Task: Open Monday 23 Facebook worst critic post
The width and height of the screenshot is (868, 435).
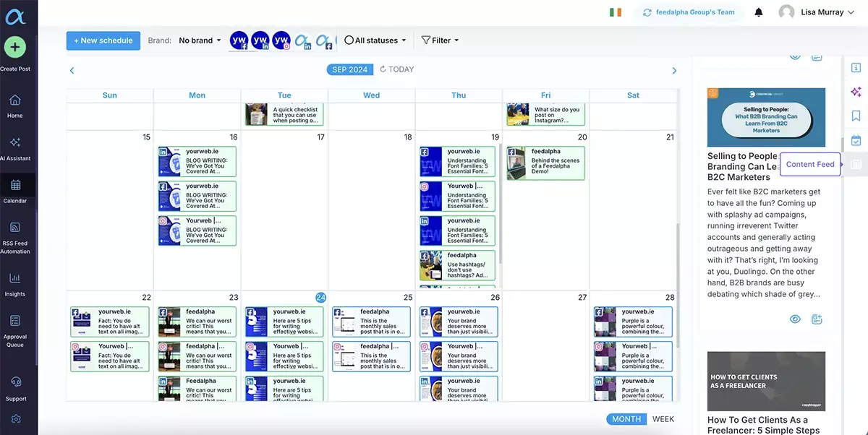Action: coord(197,322)
